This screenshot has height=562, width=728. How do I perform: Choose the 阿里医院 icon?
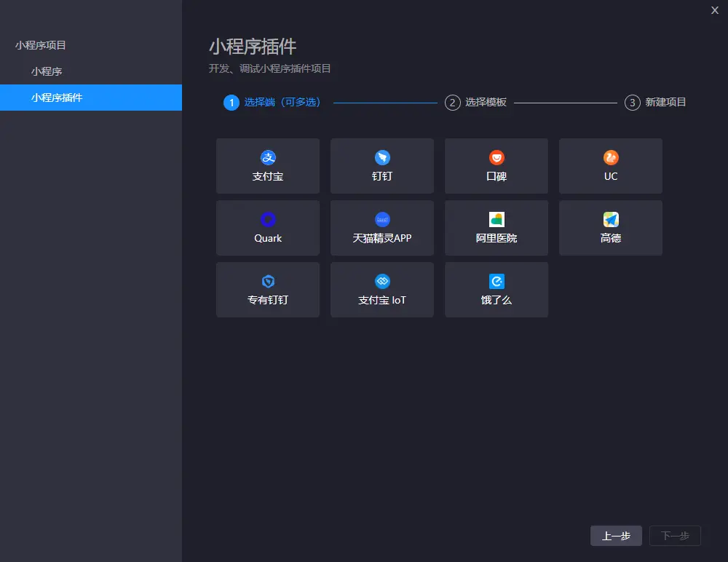point(496,219)
